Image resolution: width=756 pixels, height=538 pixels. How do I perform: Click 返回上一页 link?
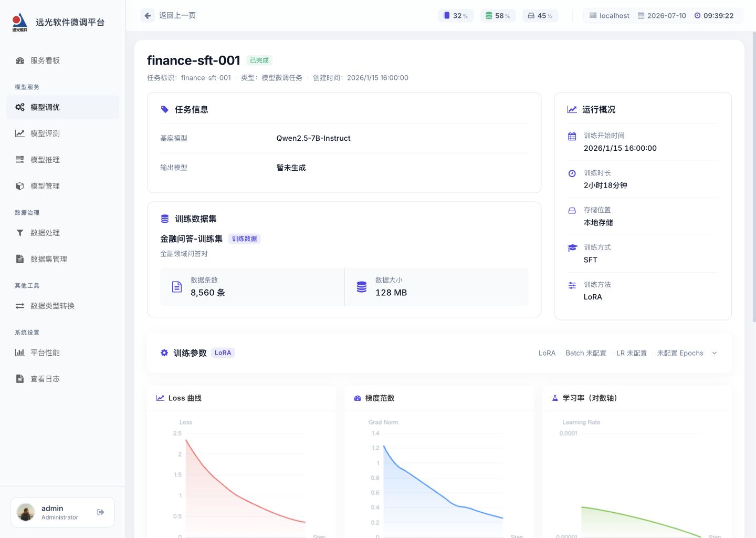coord(177,16)
